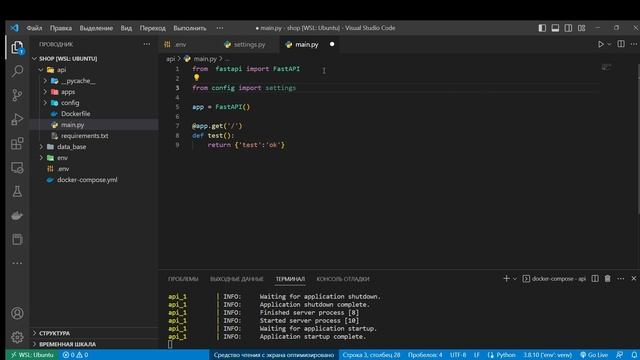Start Go Live server
This screenshot has width=640, height=360.
594,355
